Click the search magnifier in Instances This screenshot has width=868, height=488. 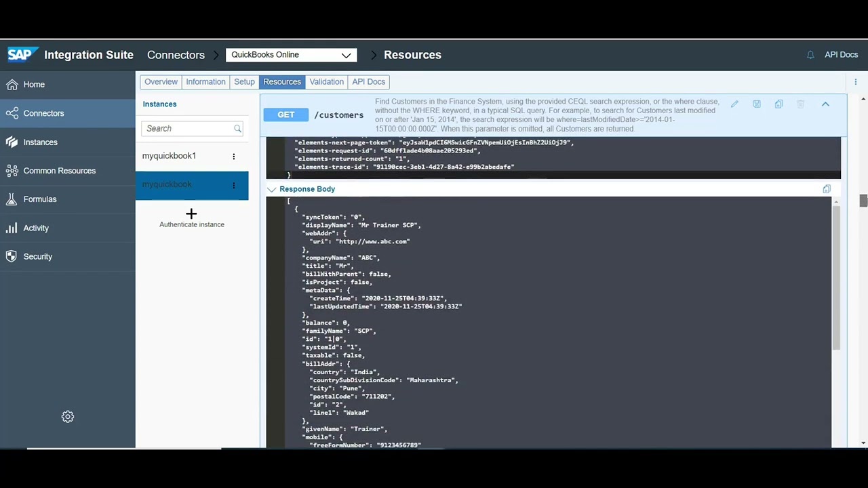pos(237,129)
